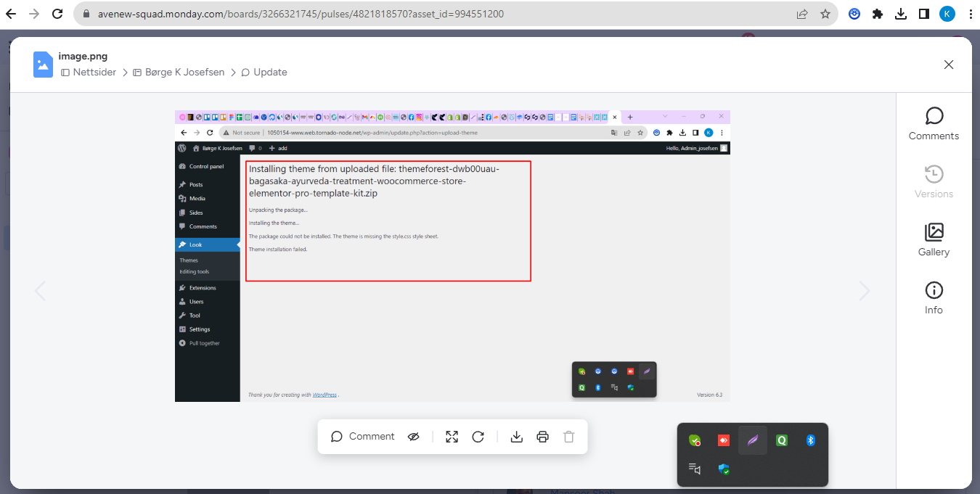Toggle the Chrome side panel
980x494 pixels.
pos(924,14)
